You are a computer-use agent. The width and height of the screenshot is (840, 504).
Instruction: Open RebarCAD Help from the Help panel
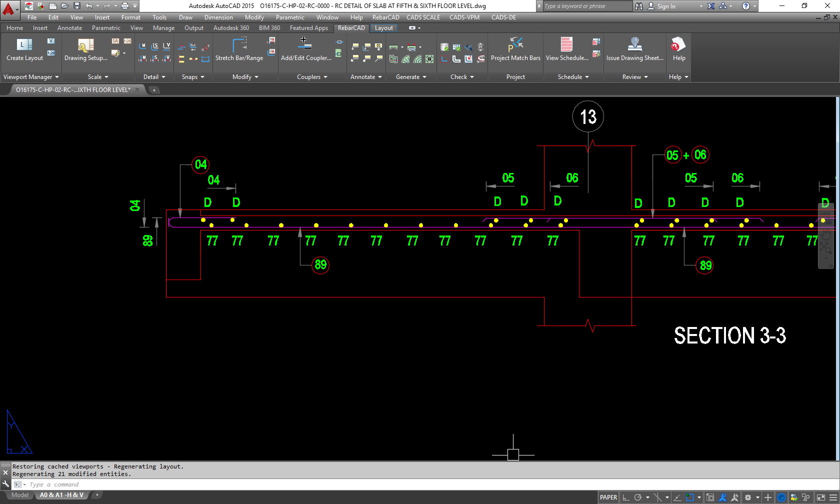pos(678,50)
